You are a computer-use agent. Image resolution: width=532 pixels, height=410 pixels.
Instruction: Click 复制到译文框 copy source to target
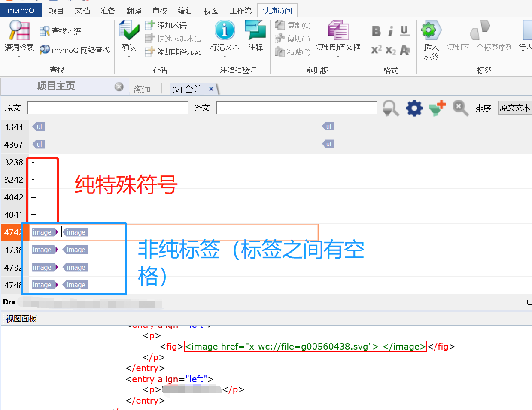pyautogui.click(x=338, y=30)
